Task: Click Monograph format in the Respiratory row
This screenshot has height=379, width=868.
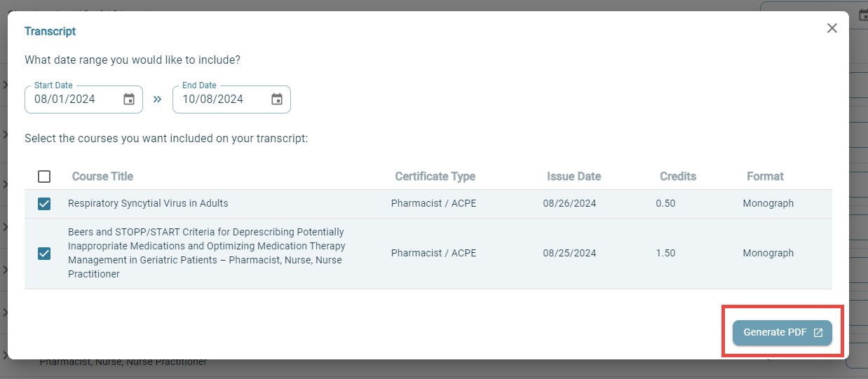Action: click(x=768, y=204)
